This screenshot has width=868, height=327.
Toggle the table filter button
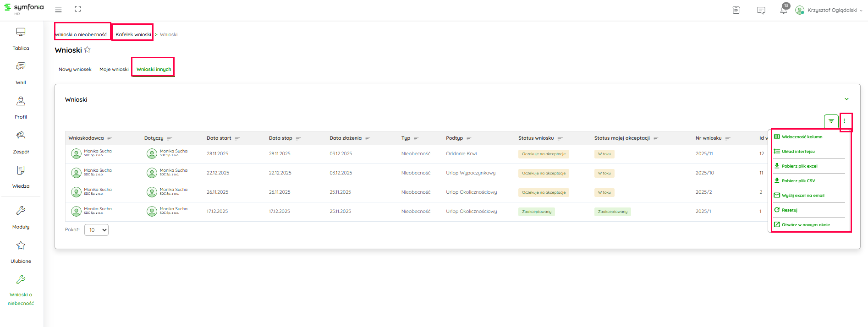coord(831,121)
